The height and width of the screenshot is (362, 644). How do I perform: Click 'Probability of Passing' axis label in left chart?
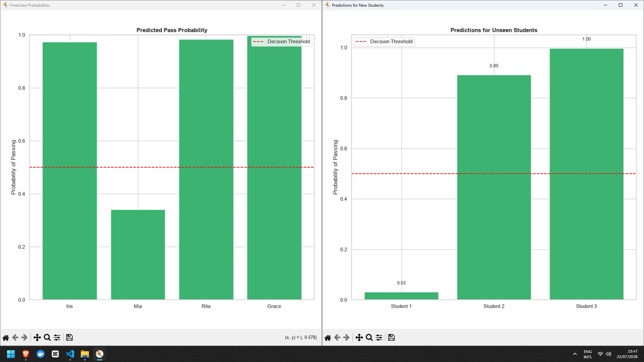coord(14,167)
